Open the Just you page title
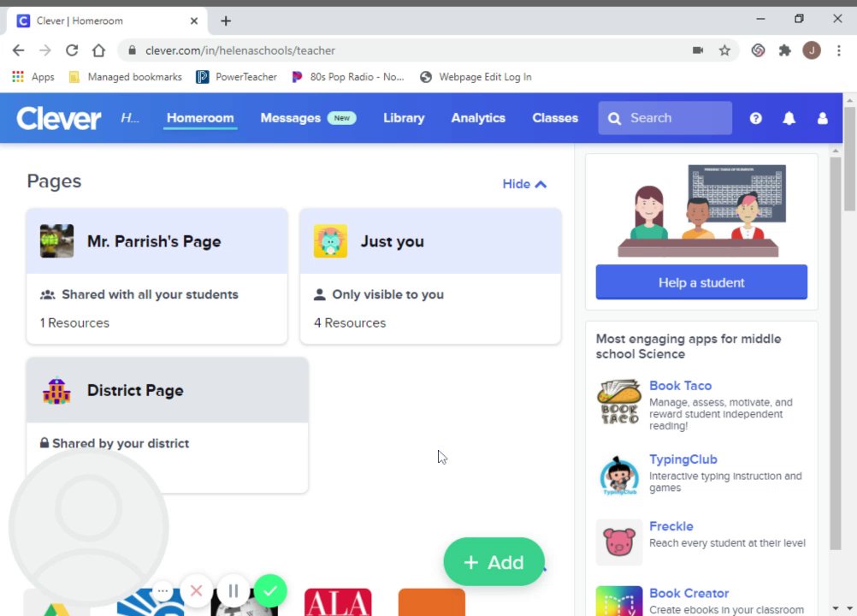 tap(393, 241)
